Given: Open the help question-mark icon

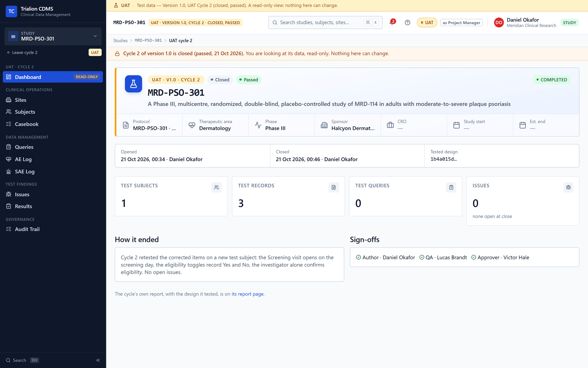Looking at the screenshot, I should 407,22.
